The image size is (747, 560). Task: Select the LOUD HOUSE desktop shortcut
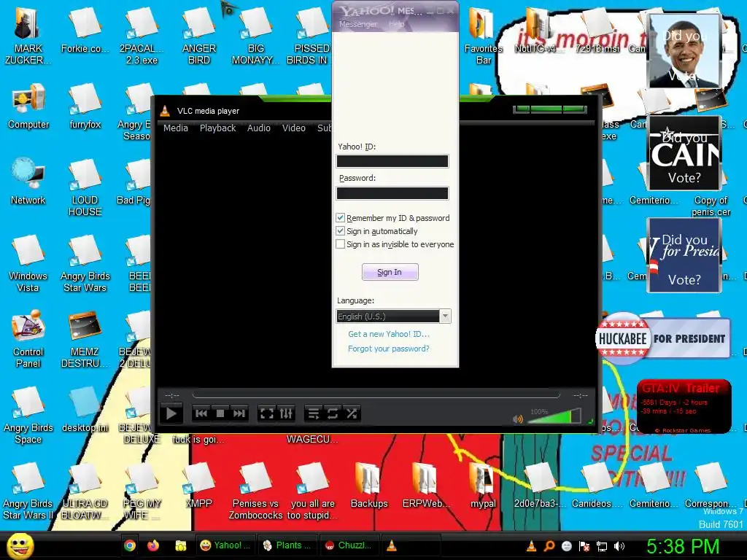[x=85, y=187]
